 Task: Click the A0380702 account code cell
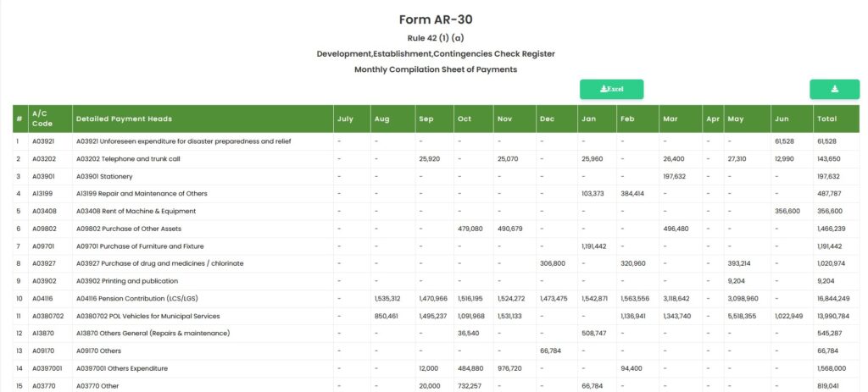pyautogui.click(x=50, y=317)
